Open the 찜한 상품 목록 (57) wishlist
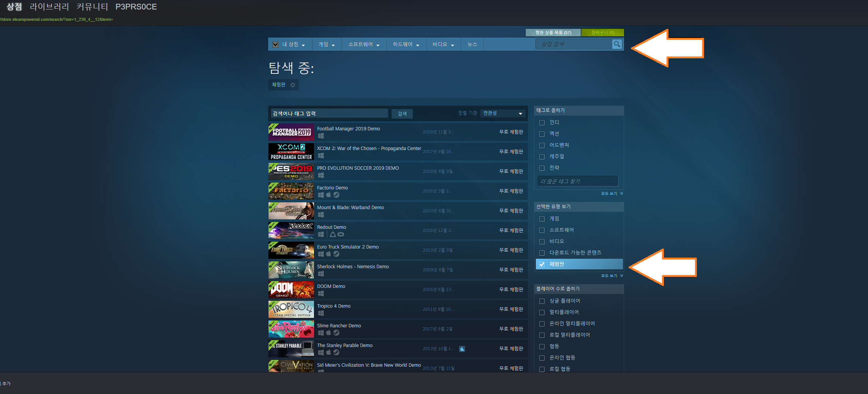 (553, 33)
